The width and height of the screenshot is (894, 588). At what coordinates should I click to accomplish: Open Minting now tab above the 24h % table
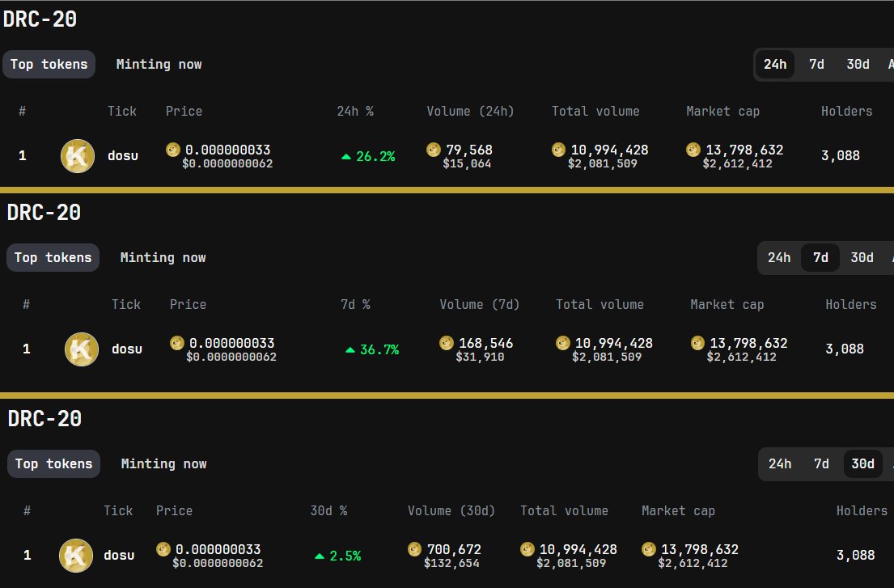click(x=159, y=65)
